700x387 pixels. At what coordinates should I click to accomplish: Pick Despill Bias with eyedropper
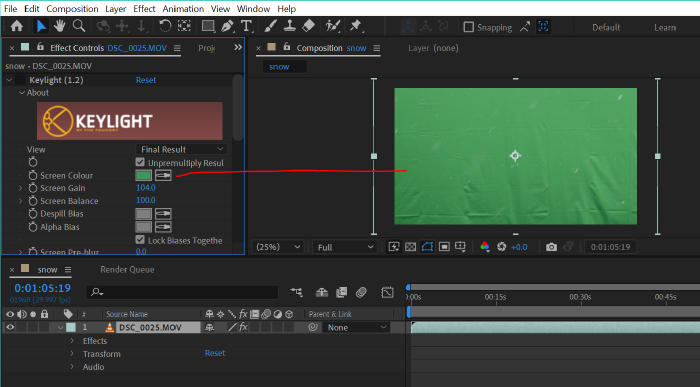coord(163,214)
